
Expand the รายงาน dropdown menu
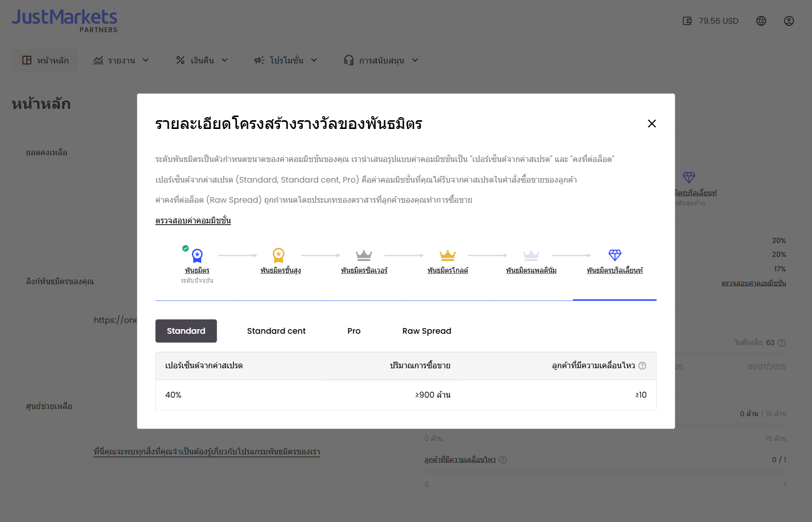coord(121,60)
